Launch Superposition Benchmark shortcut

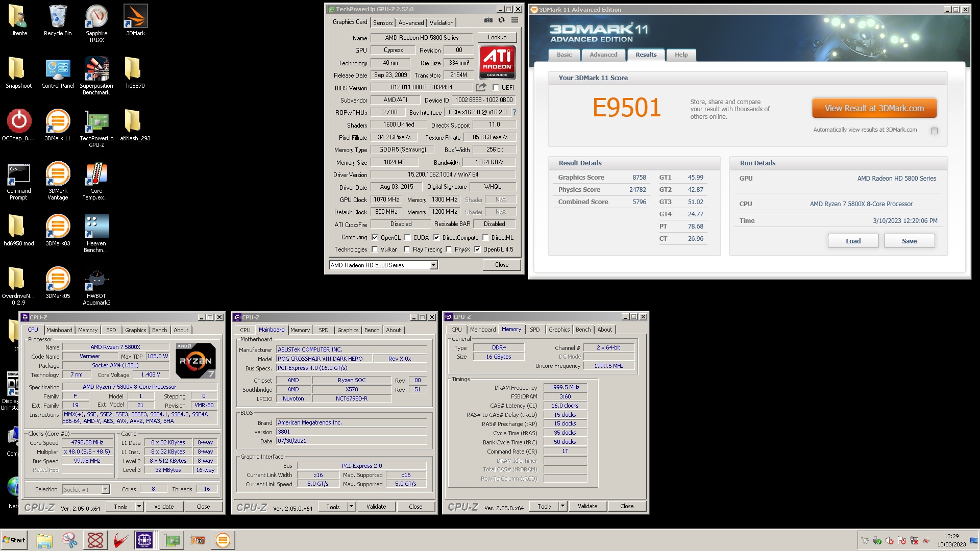pos(96,76)
